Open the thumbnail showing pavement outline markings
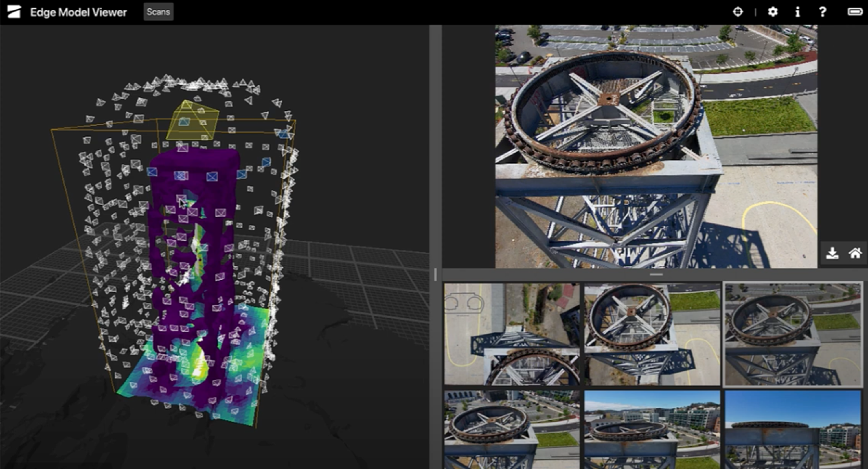Screen dimensions: 868x469 pos(512,334)
